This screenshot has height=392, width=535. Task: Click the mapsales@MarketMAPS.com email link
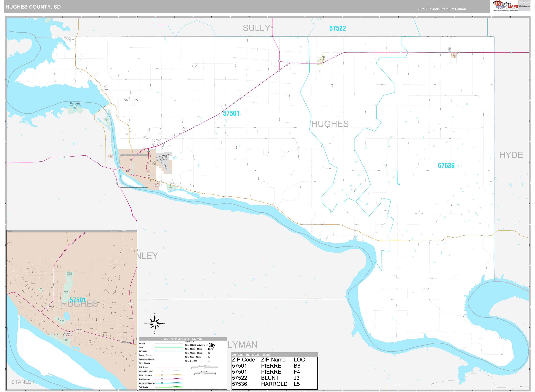[x=524, y=6]
